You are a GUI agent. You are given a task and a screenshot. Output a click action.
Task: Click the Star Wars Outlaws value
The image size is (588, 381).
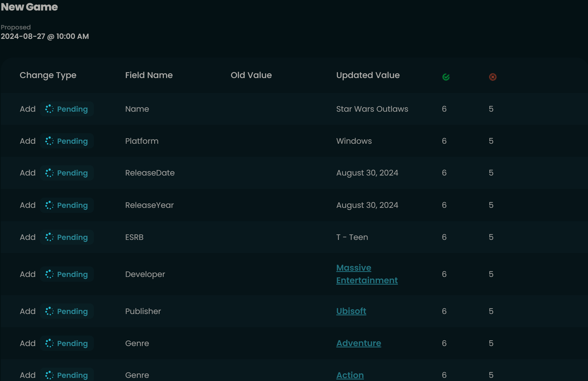[372, 109]
